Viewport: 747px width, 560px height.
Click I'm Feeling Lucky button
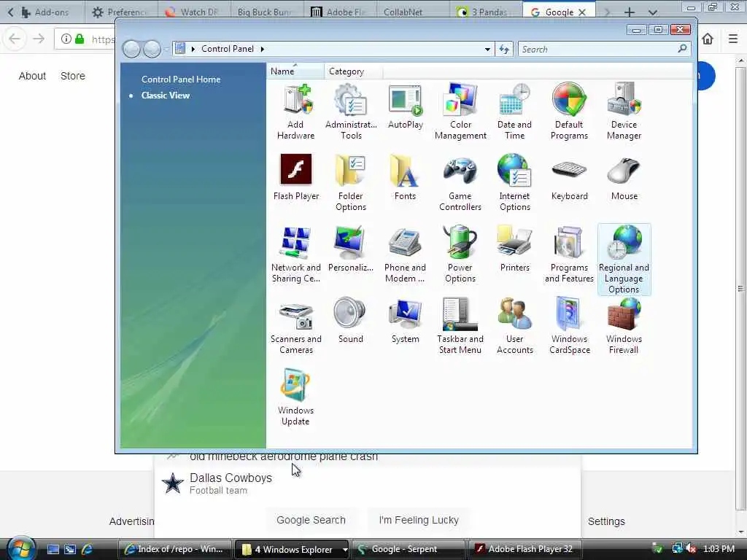(419, 520)
